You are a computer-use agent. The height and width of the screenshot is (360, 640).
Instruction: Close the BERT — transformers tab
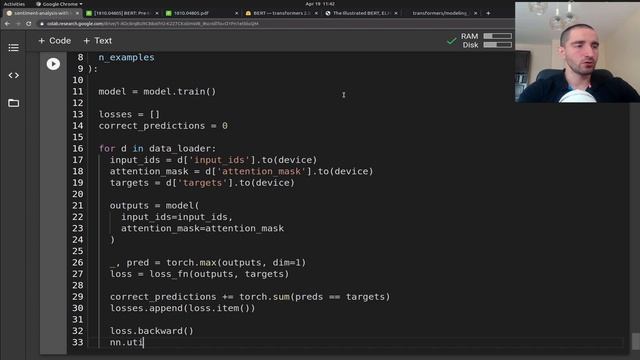(316, 13)
